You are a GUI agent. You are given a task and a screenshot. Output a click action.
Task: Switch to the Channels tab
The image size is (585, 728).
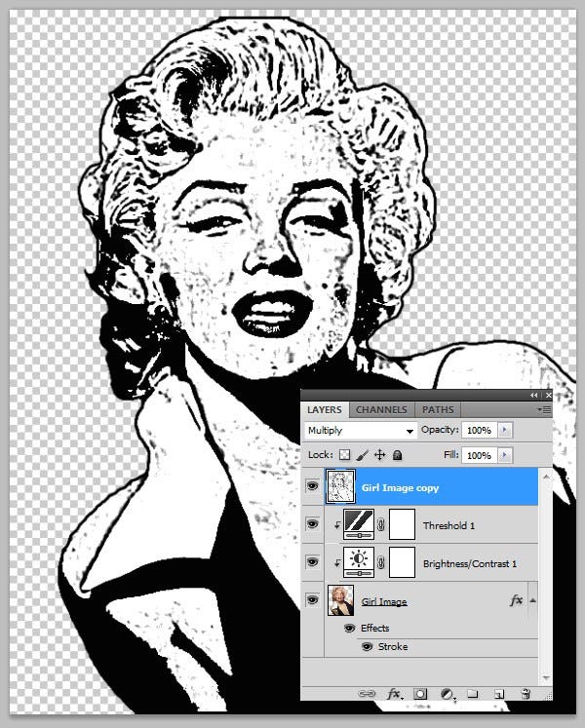pyautogui.click(x=381, y=410)
